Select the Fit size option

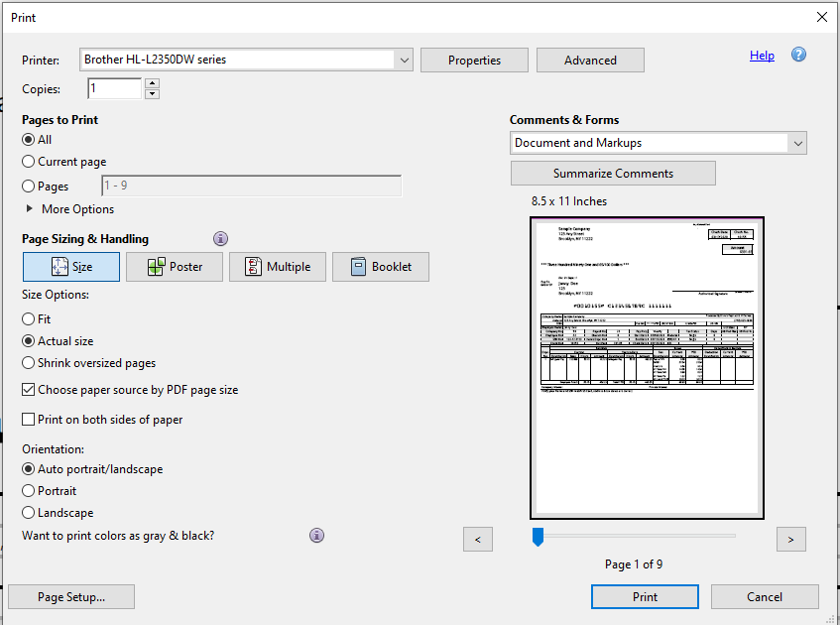(x=29, y=319)
